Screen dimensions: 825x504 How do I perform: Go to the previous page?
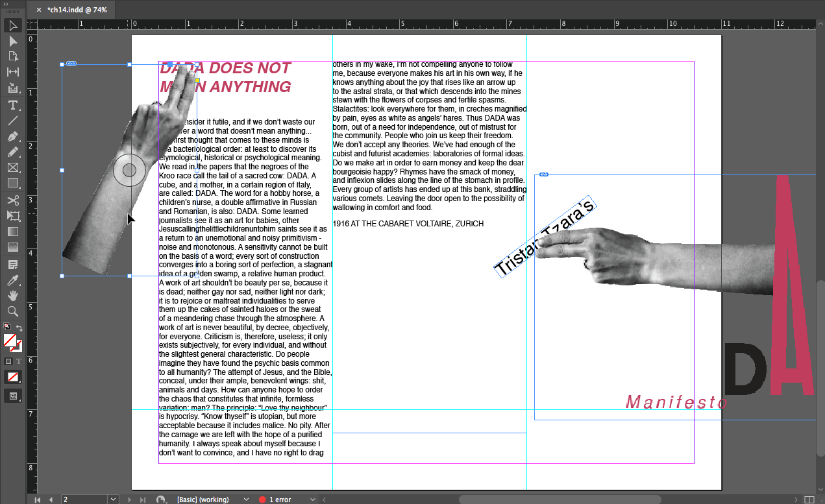click(51, 499)
